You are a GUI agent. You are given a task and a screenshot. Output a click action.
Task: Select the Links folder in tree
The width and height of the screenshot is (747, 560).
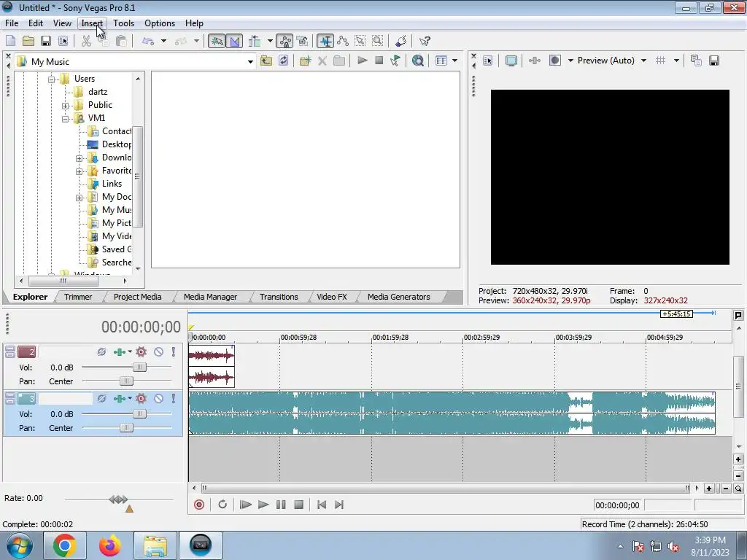coord(112,184)
